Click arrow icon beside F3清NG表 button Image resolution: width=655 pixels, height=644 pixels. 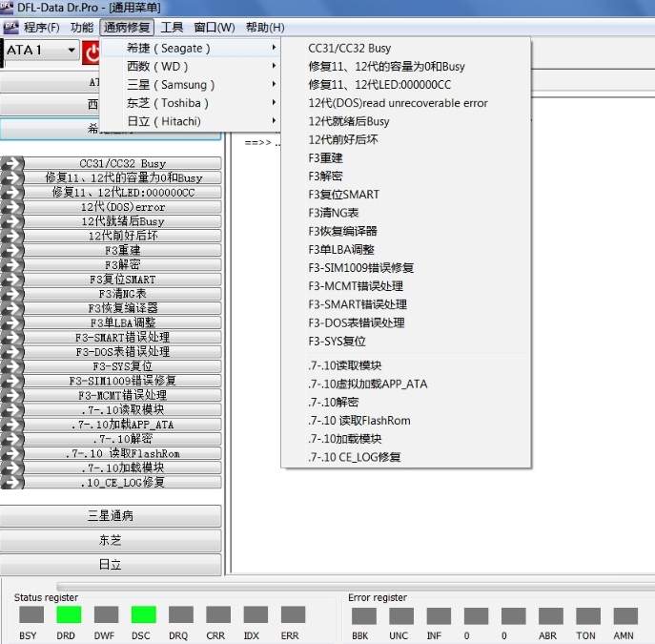coord(11,294)
